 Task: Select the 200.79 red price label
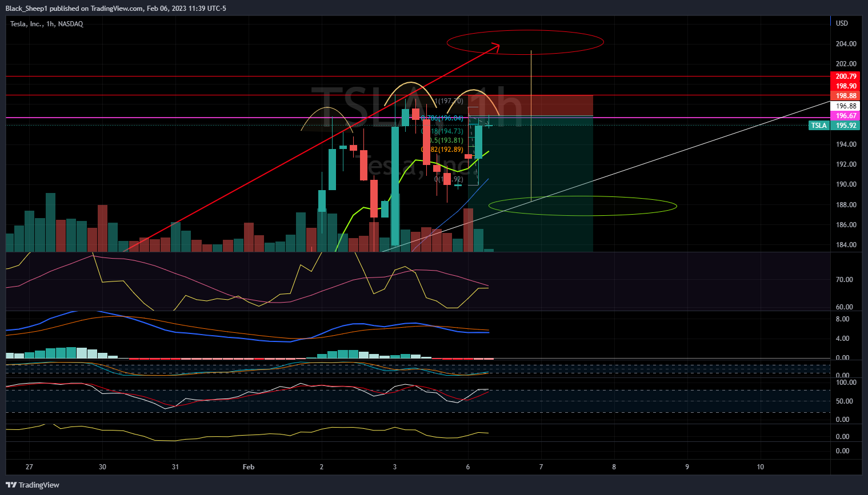pos(846,77)
